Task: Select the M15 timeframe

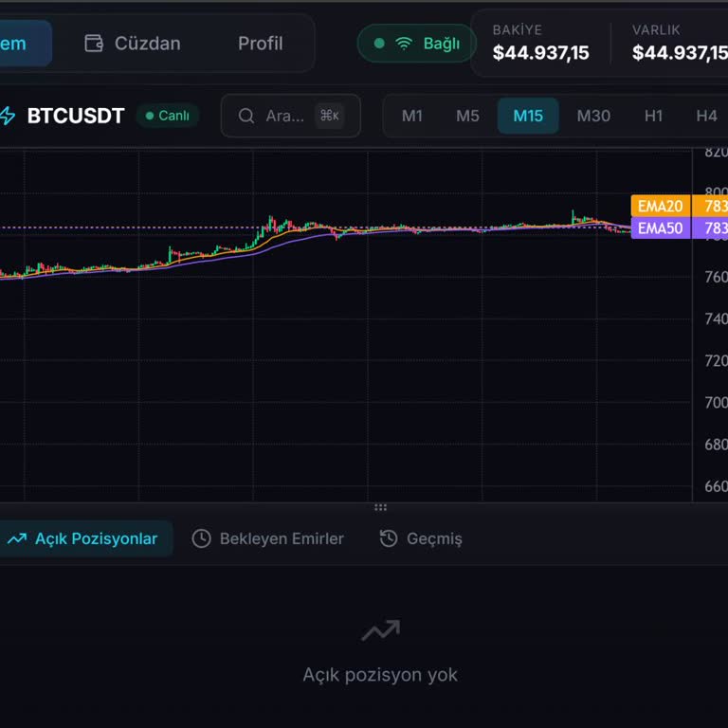Action: 528,116
